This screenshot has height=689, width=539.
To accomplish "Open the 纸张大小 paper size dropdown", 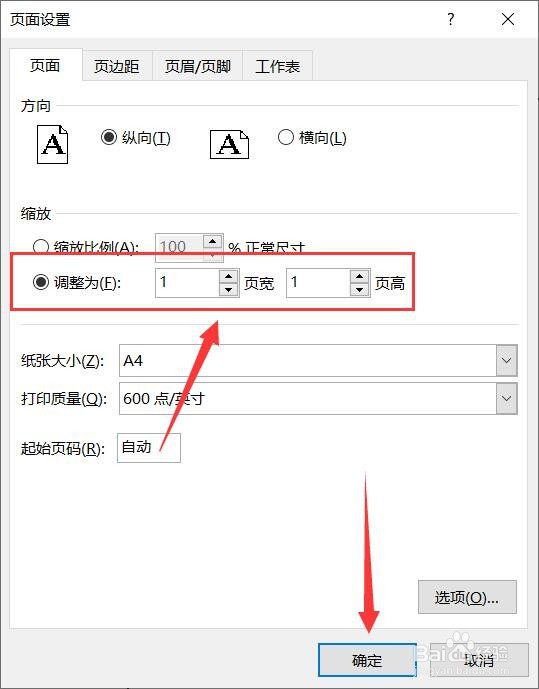I will [506, 360].
